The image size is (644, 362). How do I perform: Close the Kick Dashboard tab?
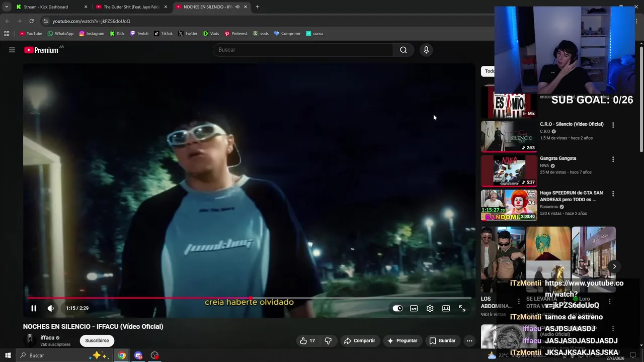point(86,7)
